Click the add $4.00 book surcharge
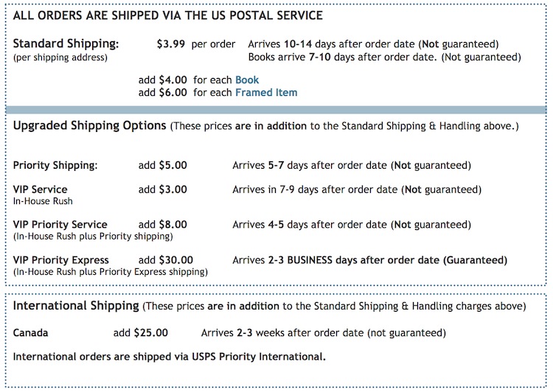Image resolution: width=553 pixels, height=392 pixels. (x=163, y=80)
